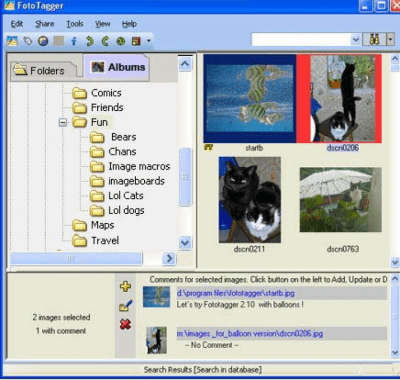Switch to the Albums tab

tap(116, 67)
